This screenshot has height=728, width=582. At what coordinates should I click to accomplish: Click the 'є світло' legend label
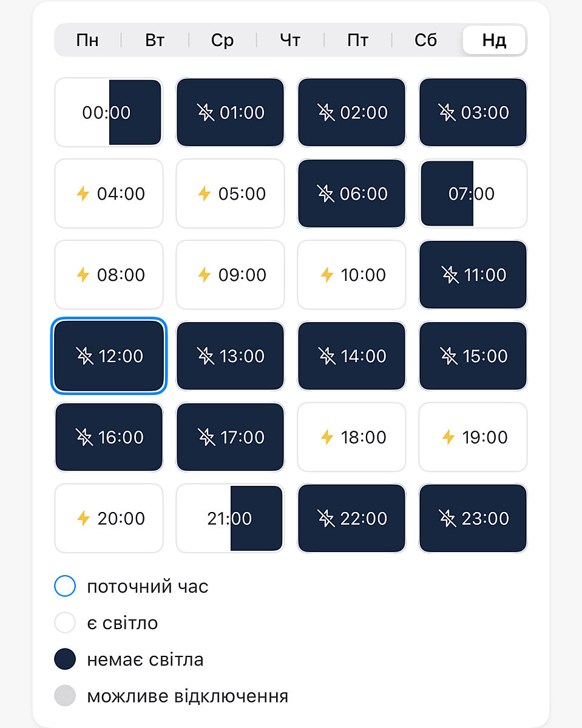click(x=122, y=623)
